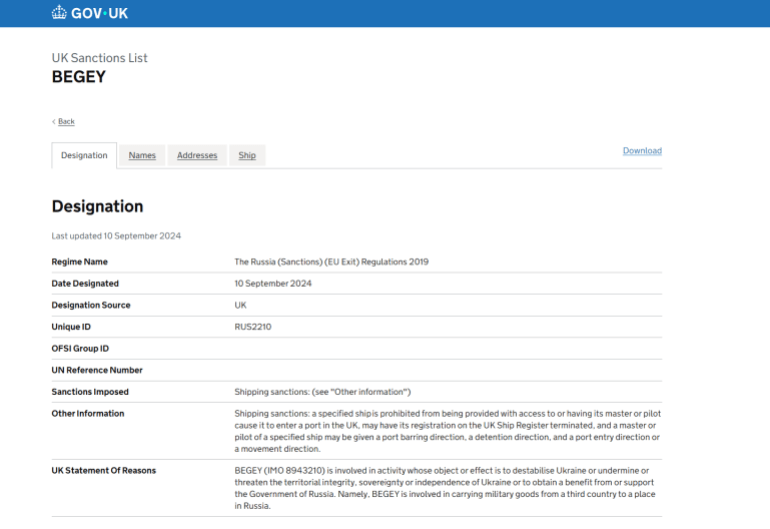Select the Designation tab
Viewport: 770px width, 529px height.
pyautogui.click(x=84, y=155)
